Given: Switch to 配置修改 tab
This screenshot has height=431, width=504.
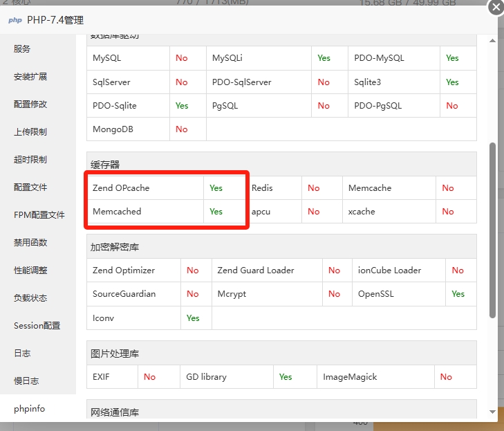Looking at the screenshot, I should click(30, 104).
